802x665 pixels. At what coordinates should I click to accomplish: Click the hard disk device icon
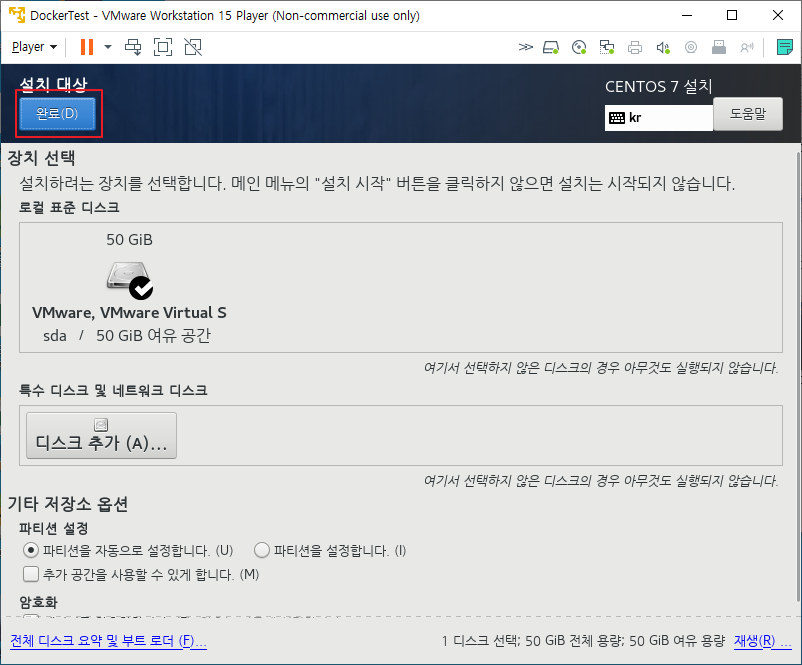[551, 48]
